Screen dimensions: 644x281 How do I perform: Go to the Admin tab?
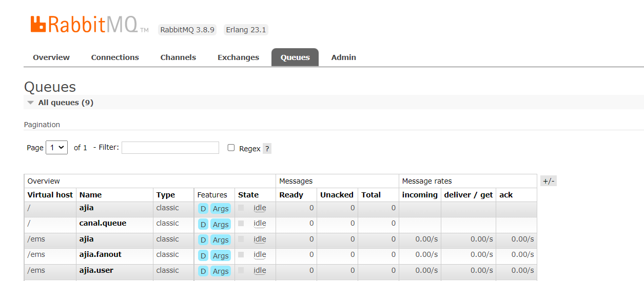(343, 57)
